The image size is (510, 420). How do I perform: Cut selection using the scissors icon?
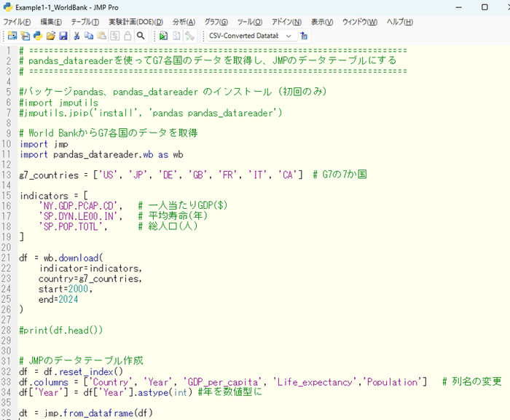tap(76, 36)
